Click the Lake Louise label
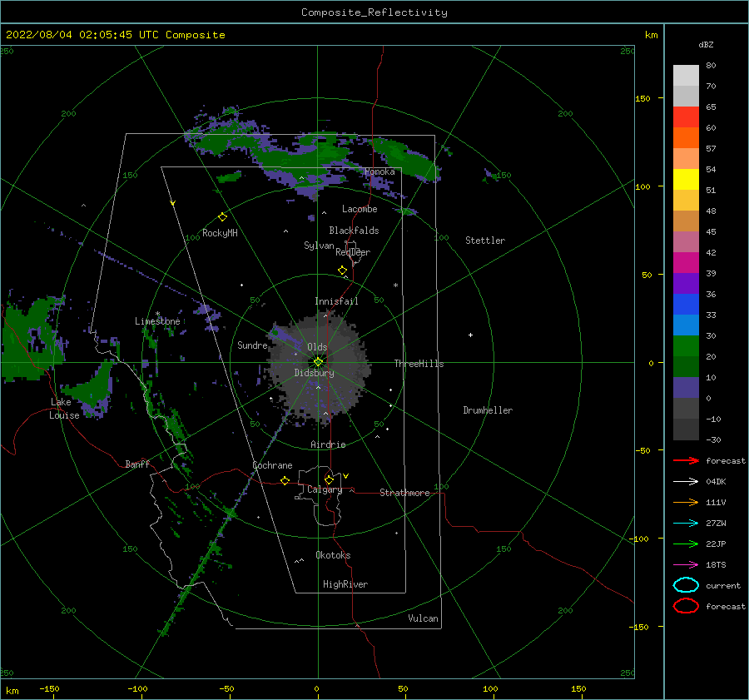Viewport: 749px width, 700px height. [65, 409]
